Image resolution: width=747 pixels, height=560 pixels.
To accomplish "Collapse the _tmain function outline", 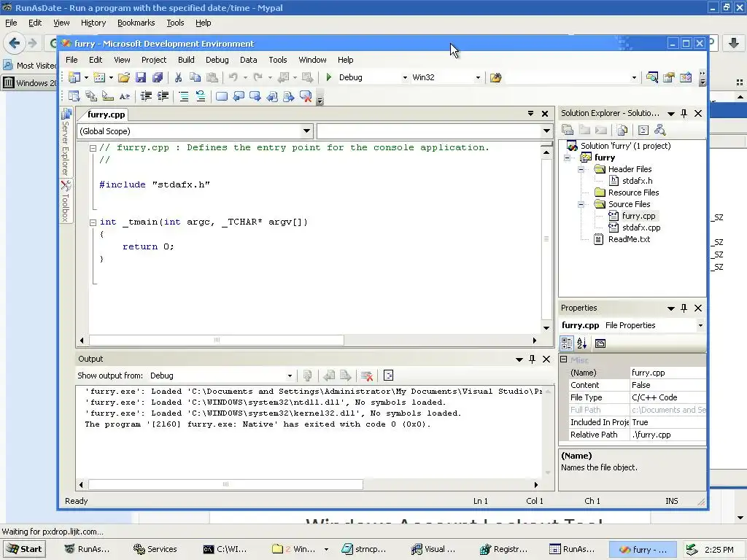I will [x=93, y=222].
